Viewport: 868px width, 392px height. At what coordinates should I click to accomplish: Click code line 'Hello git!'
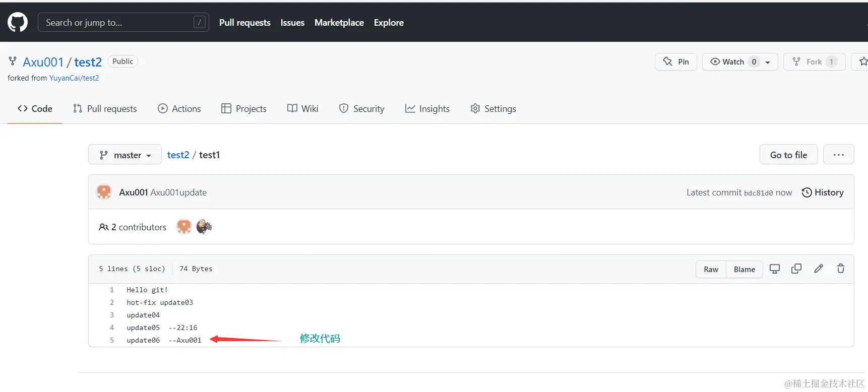(147, 290)
